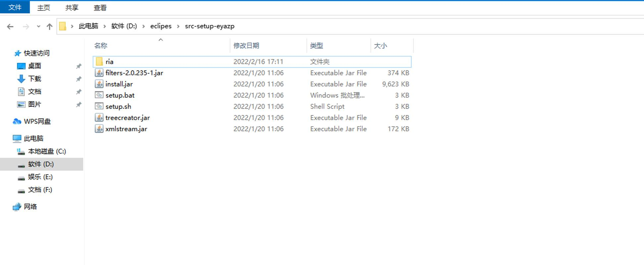The height and width of the screenshot is (265, 644).
Task: Select 此电脑 in the address breadcrumb
Action: pyautogui.click(x=88, y=26)
